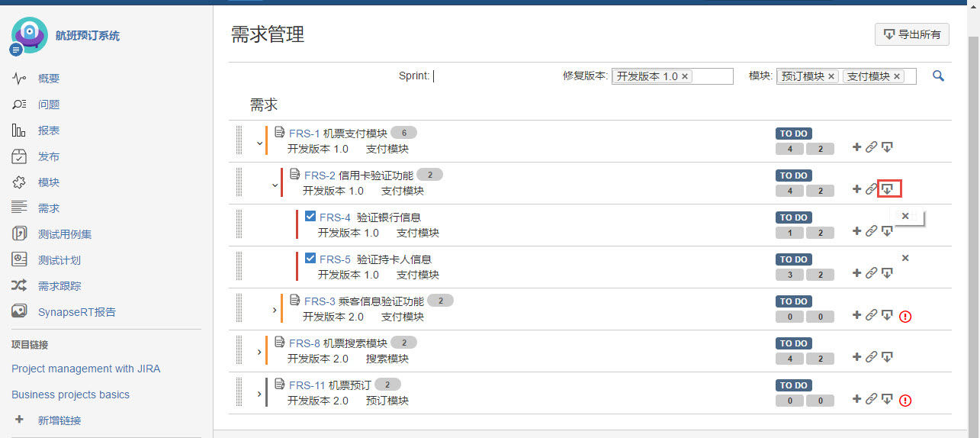Screen dimensions: 980x438
Task: Open the FRS-4 issue link
Action: [x=335, y=217]
